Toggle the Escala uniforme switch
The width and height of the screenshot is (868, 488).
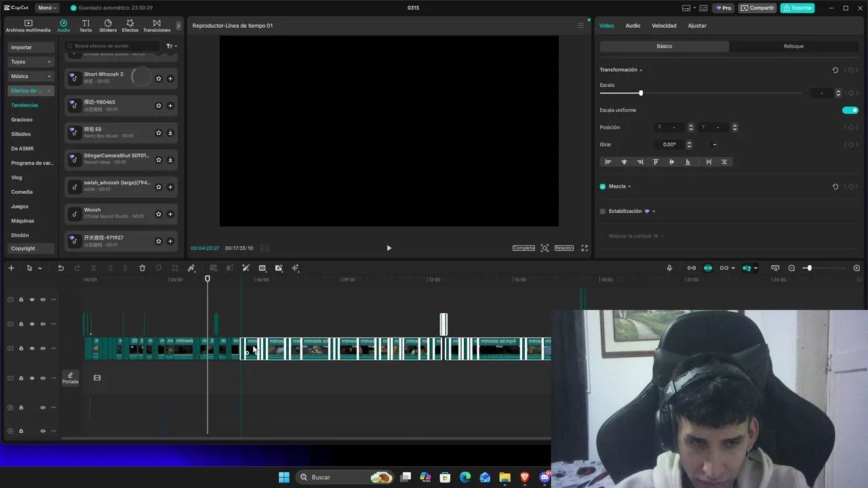click(850, 110)
